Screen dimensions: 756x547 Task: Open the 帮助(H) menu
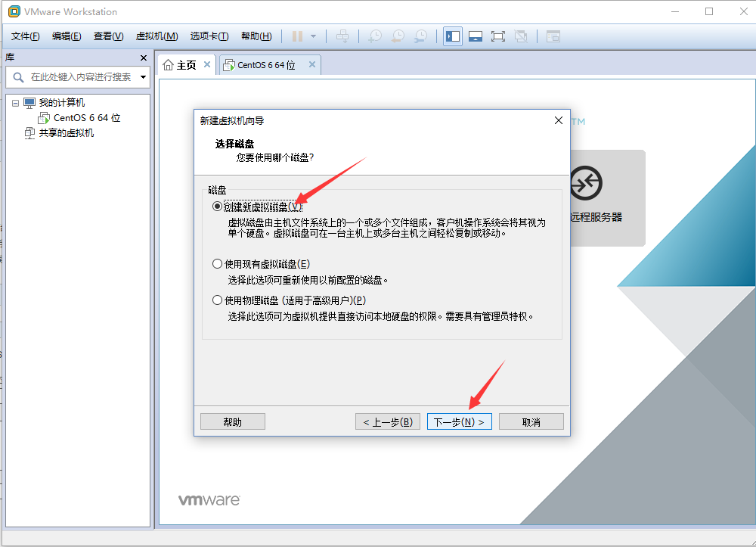(256, 36)
